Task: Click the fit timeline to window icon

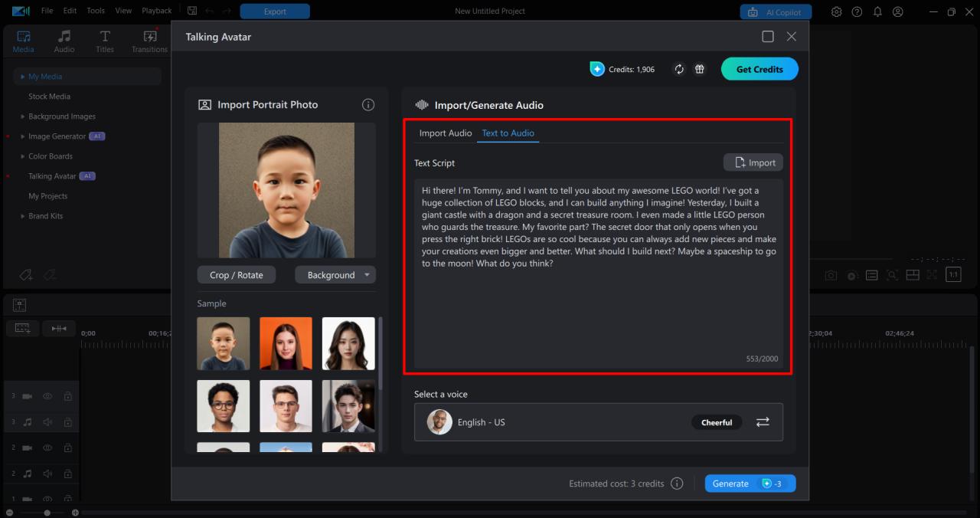Action: tap(59, 328)
